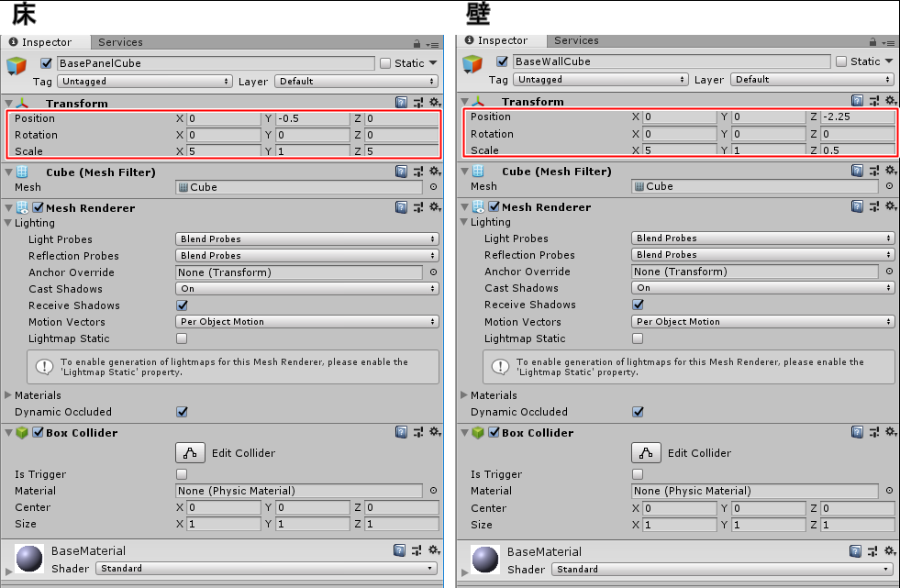Select Inspector tab in left panel

[x=46, y=42]
